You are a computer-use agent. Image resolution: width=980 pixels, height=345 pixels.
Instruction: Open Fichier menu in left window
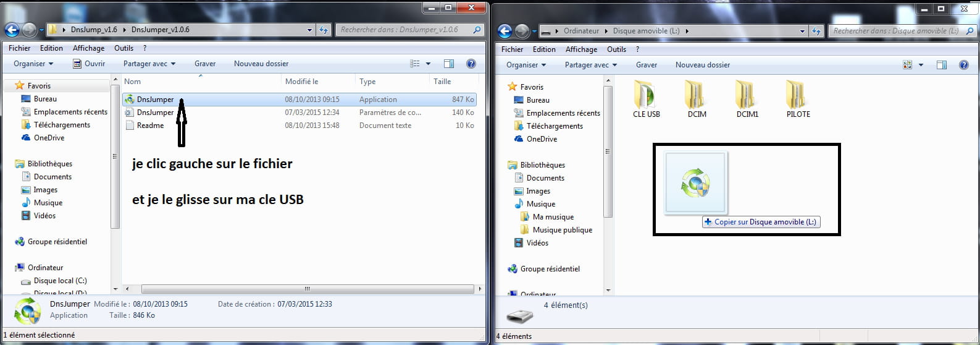[19, 48]
